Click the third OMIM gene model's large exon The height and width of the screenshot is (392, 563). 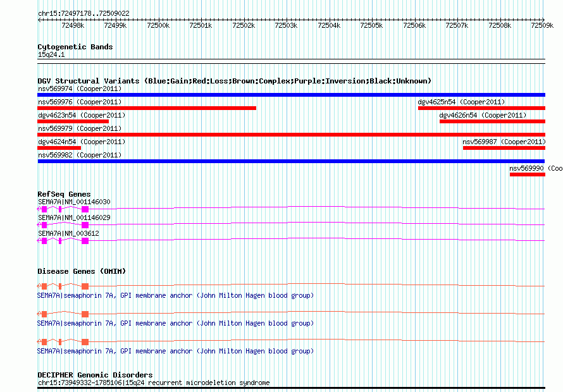click(x=85, y=342)
